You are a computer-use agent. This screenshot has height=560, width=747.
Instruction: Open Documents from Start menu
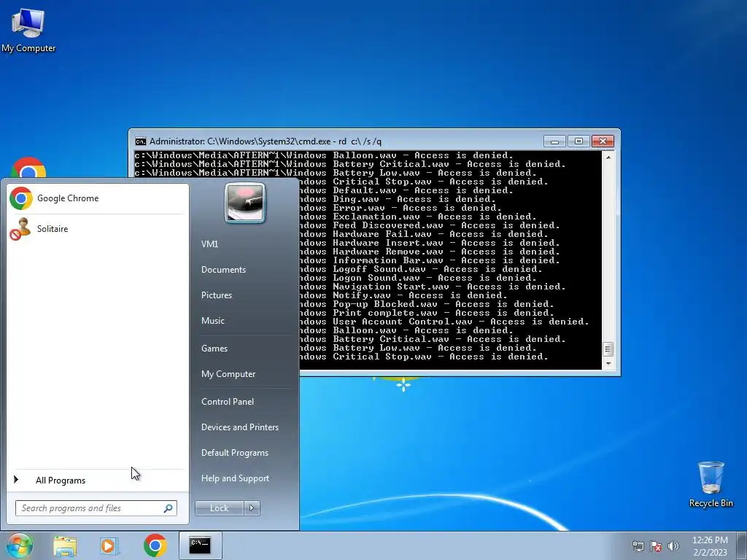point(223,270)
